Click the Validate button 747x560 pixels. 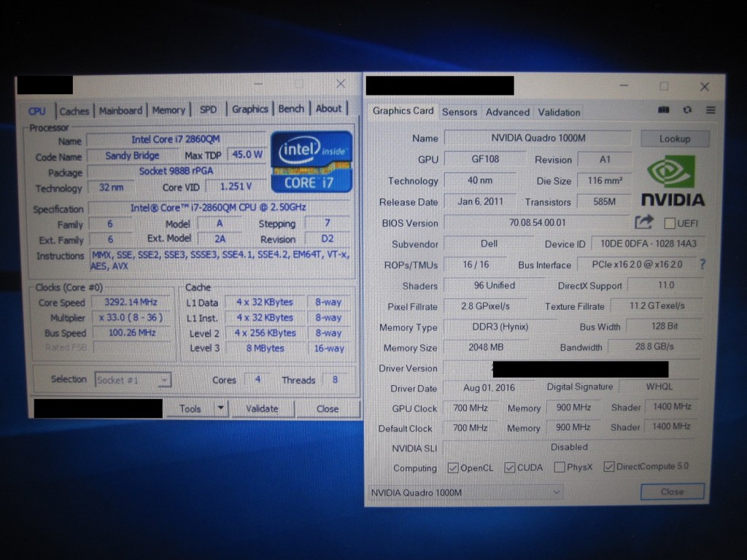point(262,408)
